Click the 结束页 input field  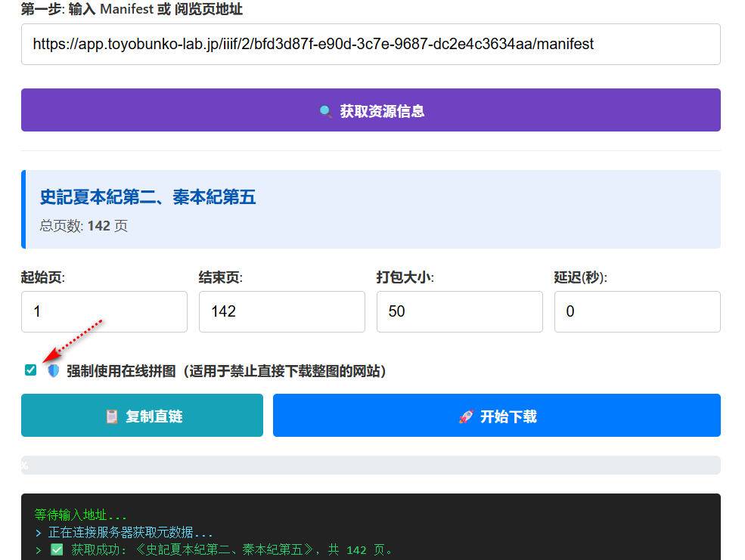click(x=282, y=312)
